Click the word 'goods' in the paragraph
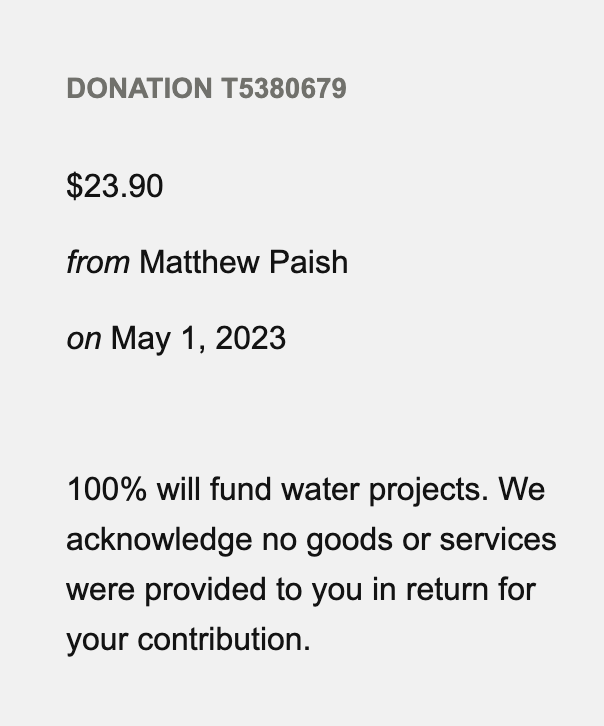 pos(349,540)
